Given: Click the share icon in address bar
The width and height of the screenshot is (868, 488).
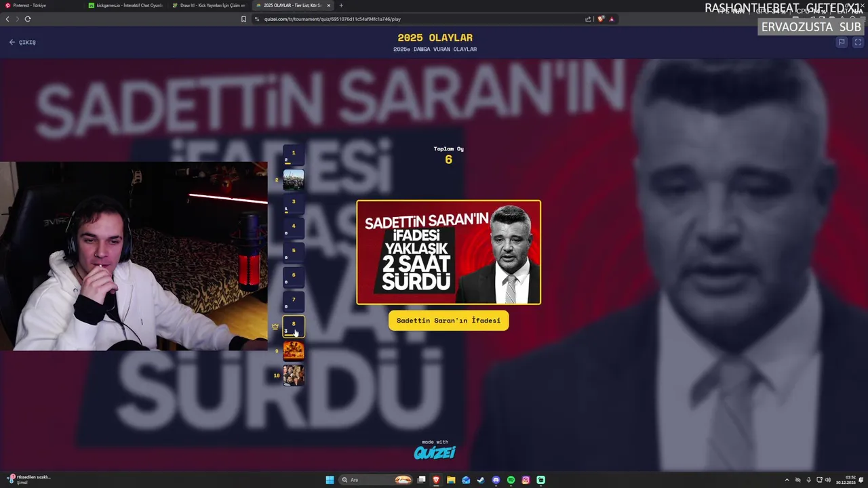Looking at the screenshot, I should tap(588, 19).
